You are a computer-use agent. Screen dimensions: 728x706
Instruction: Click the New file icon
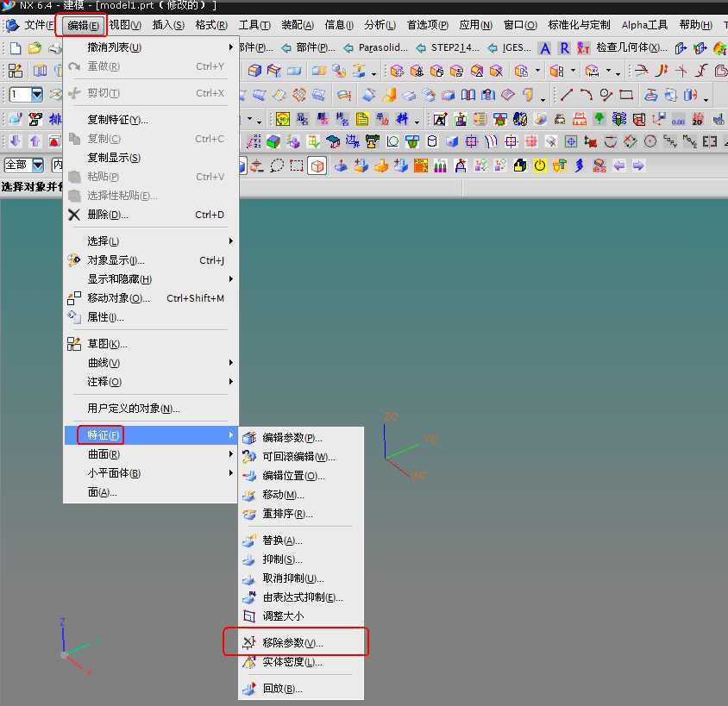click(16, 47)
